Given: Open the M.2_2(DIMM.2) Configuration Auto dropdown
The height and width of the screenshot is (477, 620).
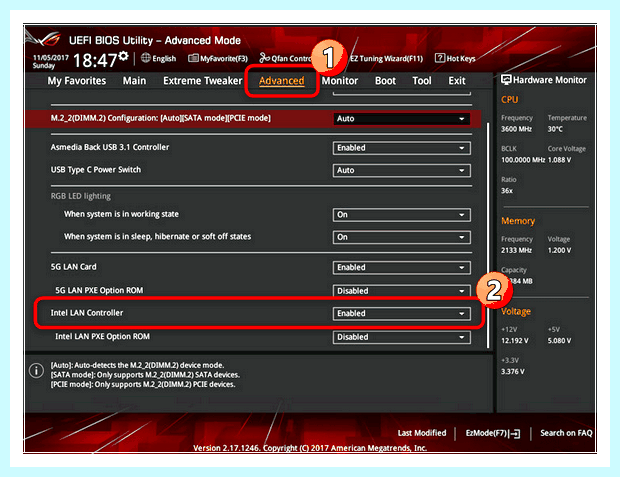Looking at the screenshot, I should point(402,119).
